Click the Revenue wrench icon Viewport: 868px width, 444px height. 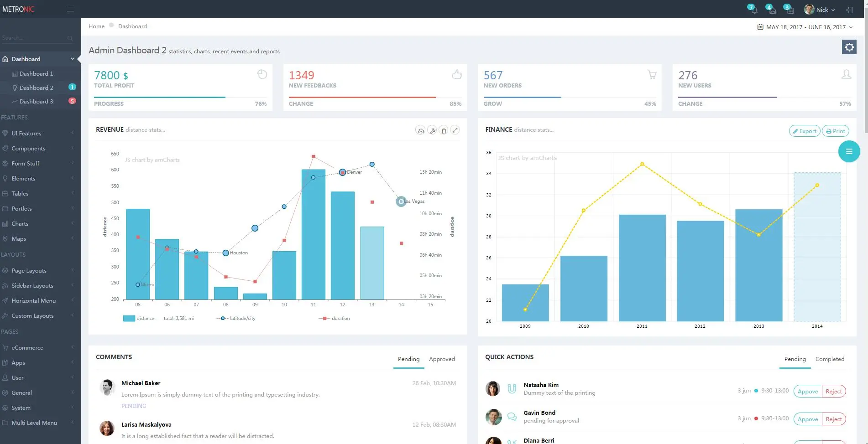(432, 130)
